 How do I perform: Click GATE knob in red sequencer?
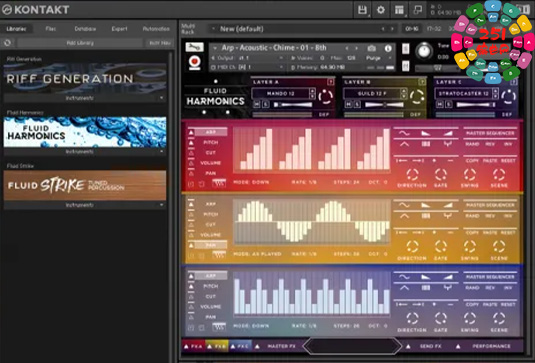(440, 175)
